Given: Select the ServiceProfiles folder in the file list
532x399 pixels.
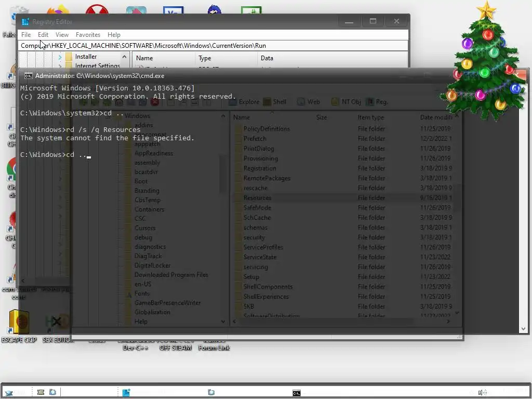Looking at the screenshot, I should coord(263,247).
